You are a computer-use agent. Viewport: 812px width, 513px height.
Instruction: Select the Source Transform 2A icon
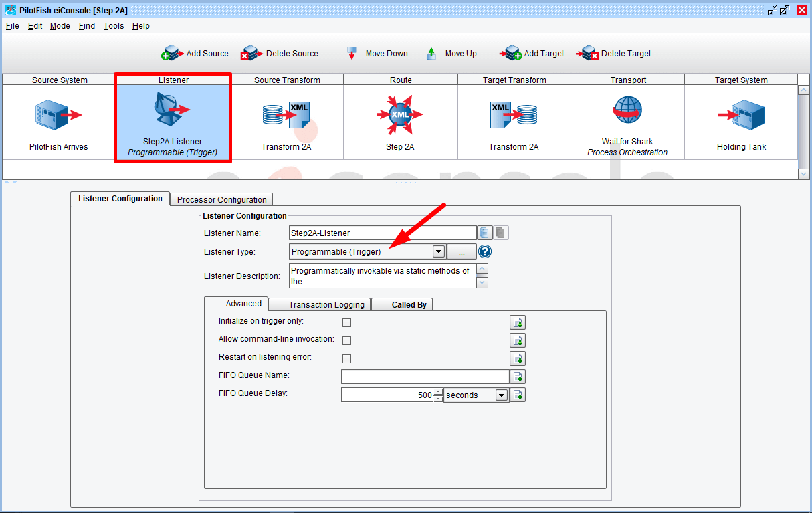(286, 115)
